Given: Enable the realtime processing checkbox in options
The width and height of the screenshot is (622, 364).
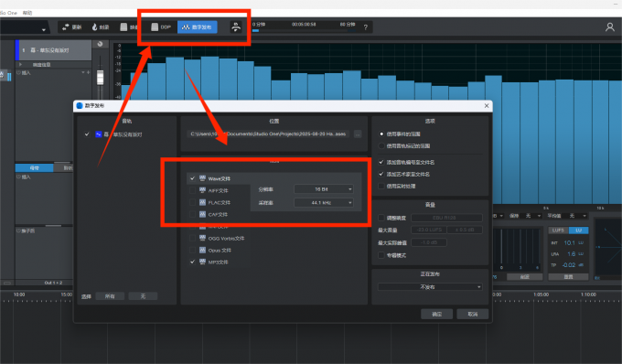Looking at the screenshot, I should click(x=381, y=186).
